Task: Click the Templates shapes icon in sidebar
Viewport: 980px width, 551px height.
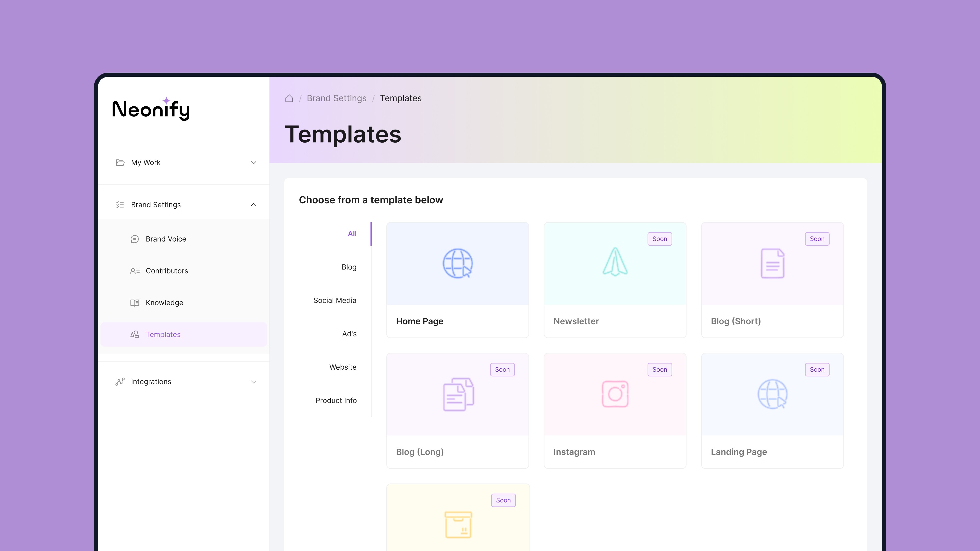Action: [135, 334]
